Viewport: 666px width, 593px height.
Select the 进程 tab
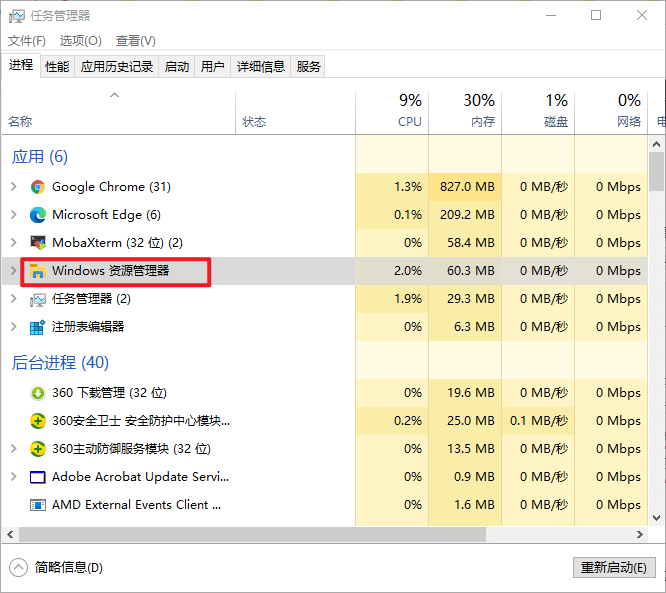[x=21, y=65]
